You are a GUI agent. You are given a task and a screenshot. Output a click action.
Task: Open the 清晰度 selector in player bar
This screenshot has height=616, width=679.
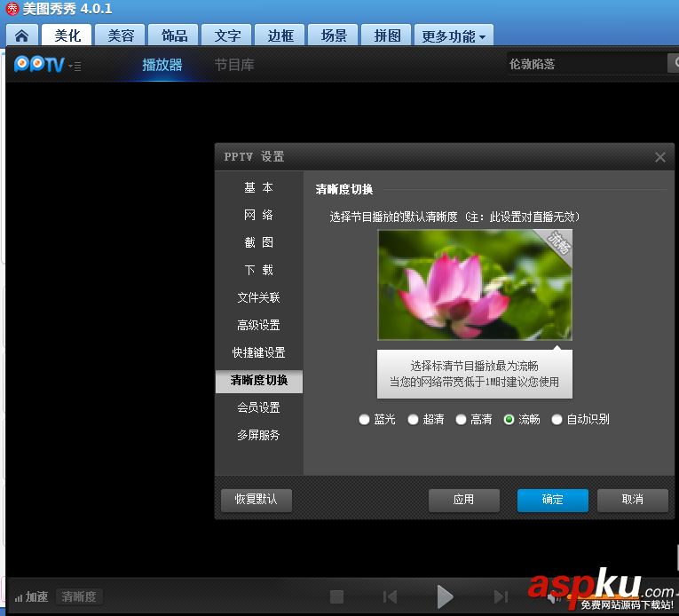79,597
